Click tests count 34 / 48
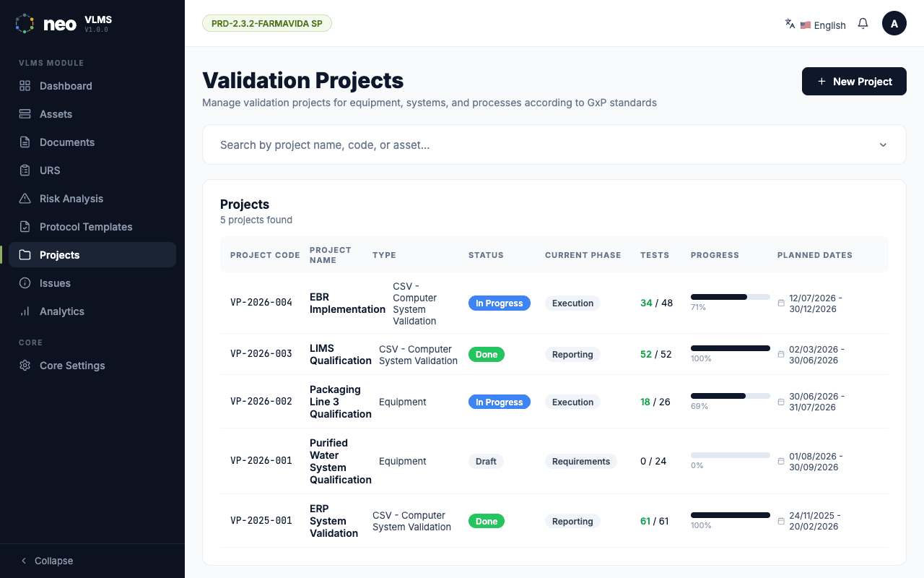924x578 pixels. (x=656, y=303)
